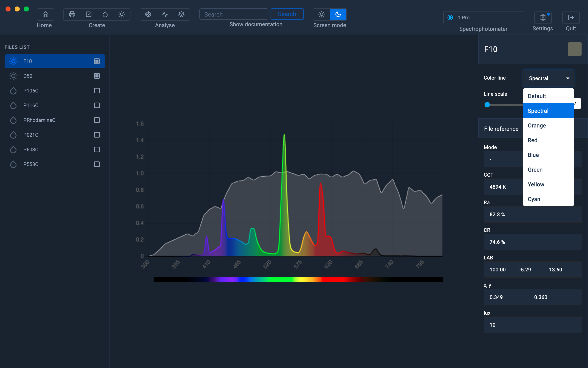588x368 pixels.
Task: Check the P106C file checkbox
Action: click(x=97, y=91)
